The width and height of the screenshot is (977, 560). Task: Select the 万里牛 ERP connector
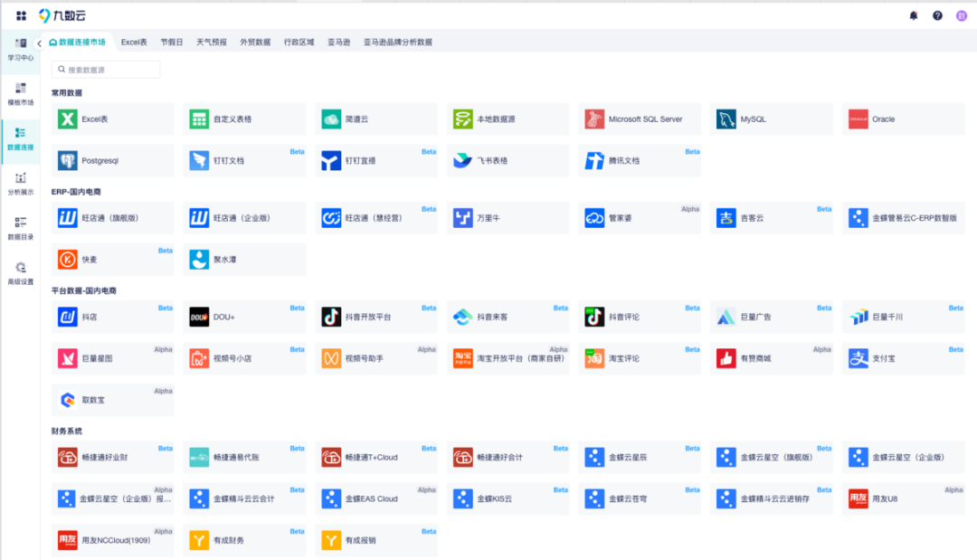click(507, 218)
